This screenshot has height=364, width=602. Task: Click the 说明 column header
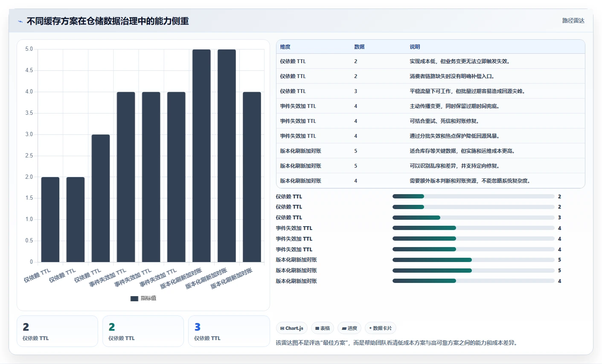coord(415,47)
